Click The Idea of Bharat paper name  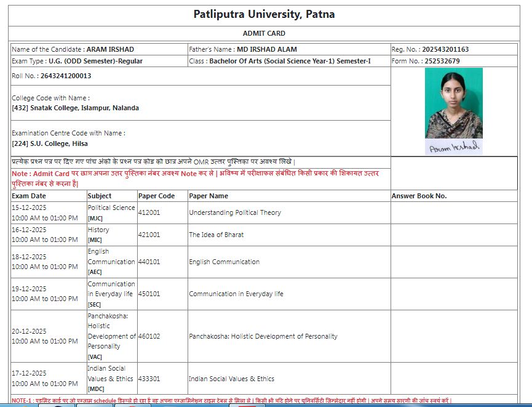216,235
